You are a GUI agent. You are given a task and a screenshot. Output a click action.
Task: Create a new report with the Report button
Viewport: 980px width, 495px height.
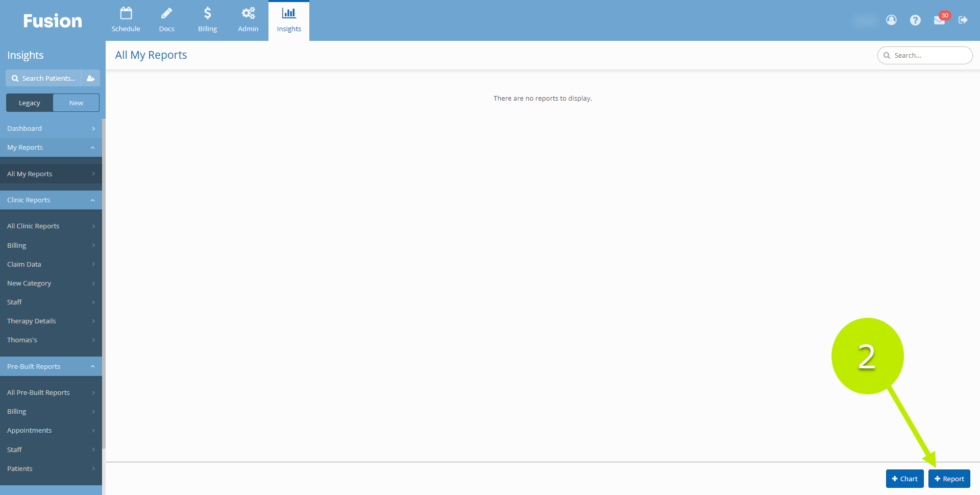[x=949, y=479]
